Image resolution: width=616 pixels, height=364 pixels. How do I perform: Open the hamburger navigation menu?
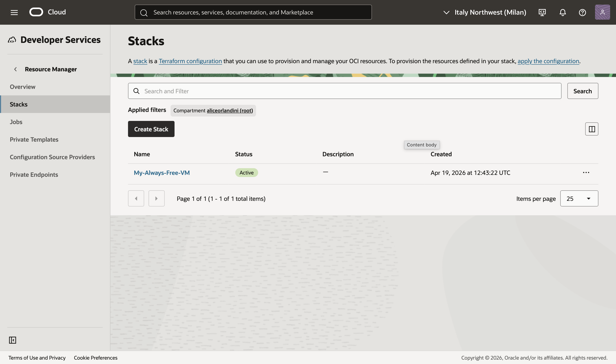[x=14, y=12]
